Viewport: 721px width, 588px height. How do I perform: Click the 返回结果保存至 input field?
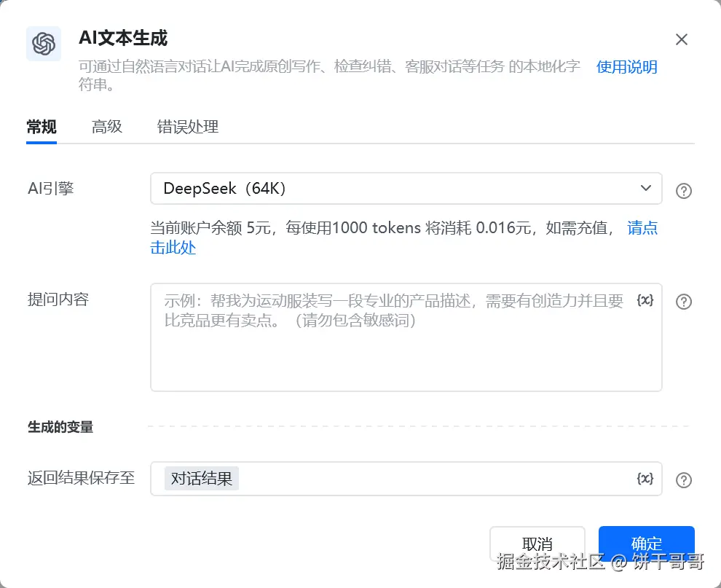406,479
